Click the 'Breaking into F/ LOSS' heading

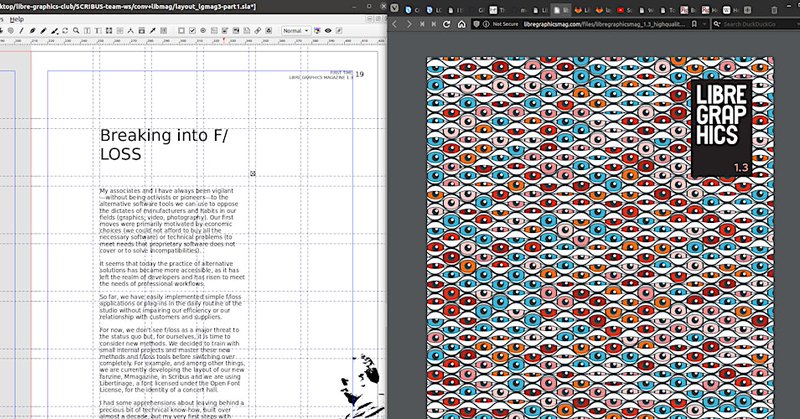[164, 144]
